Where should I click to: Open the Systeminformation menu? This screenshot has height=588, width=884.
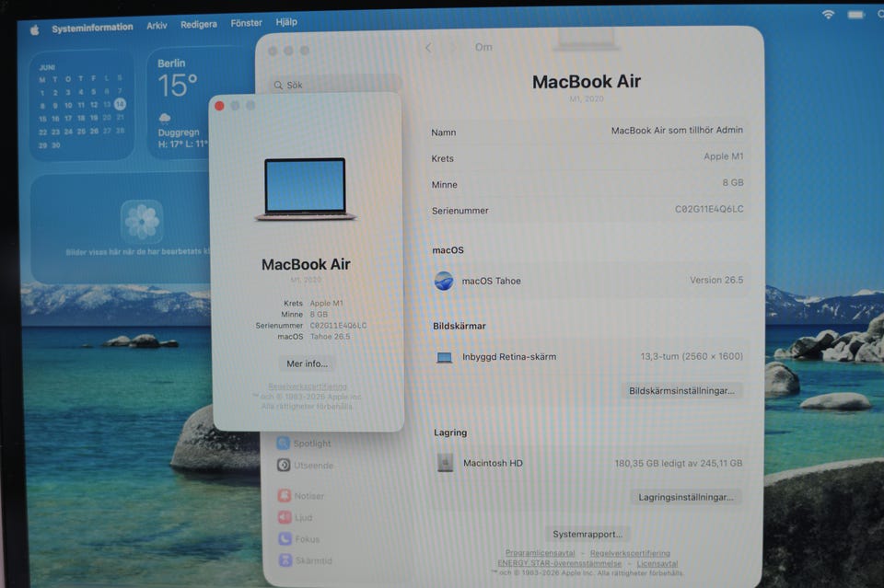point(92,28)
